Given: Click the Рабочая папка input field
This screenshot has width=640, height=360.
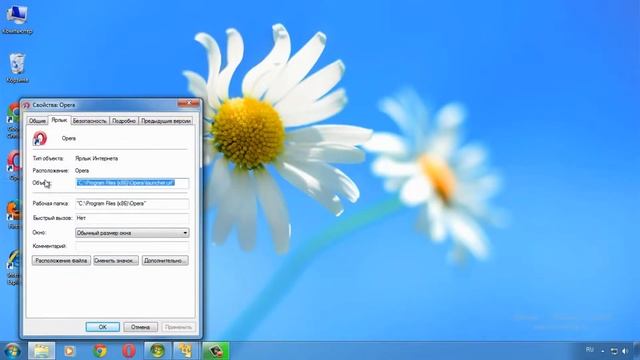Looking at the screenshot, I should pyautogui.click(x=132, y=203).
